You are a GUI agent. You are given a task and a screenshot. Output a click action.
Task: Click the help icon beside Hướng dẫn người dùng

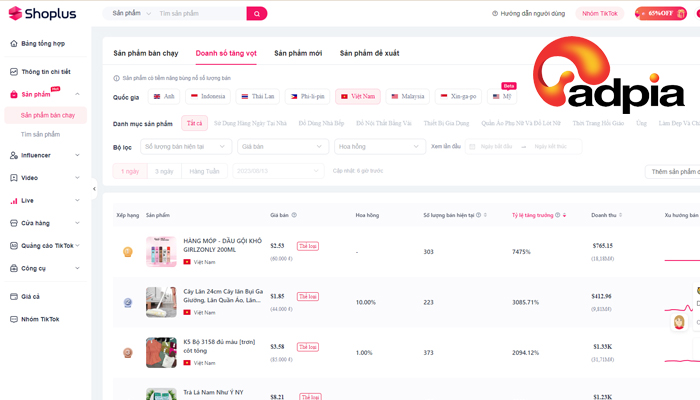(495, 13)
